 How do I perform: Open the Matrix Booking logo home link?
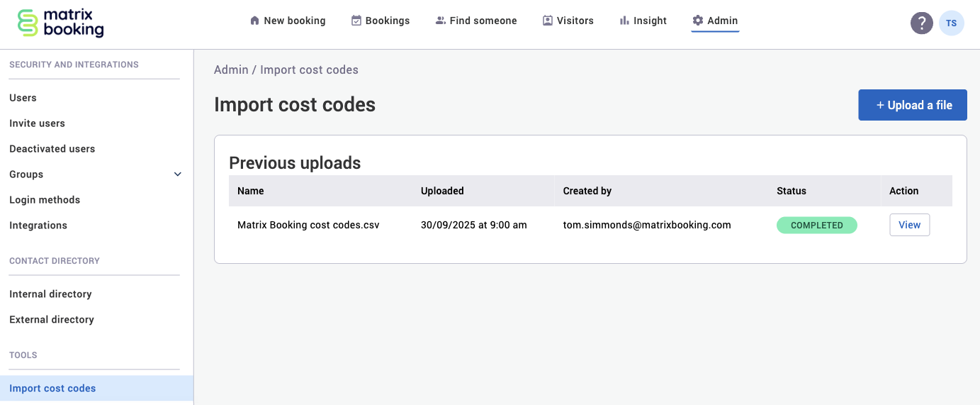(60, 23)
